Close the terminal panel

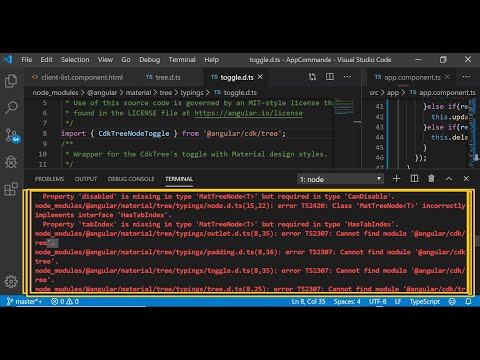click(x=466, y=179)
